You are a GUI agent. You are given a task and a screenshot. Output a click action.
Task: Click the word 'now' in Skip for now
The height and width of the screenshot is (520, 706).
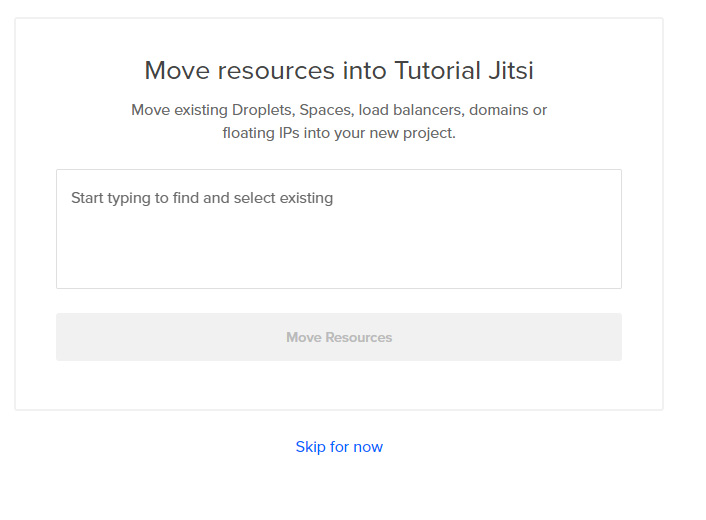click(368, 447)
